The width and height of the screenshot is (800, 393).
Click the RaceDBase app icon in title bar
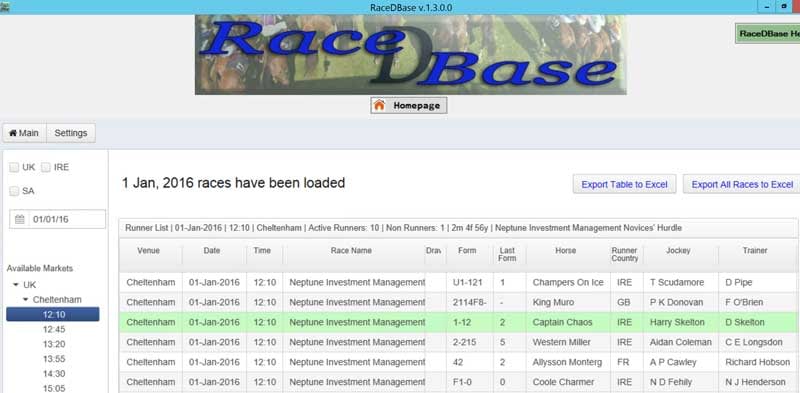(4, 7)
